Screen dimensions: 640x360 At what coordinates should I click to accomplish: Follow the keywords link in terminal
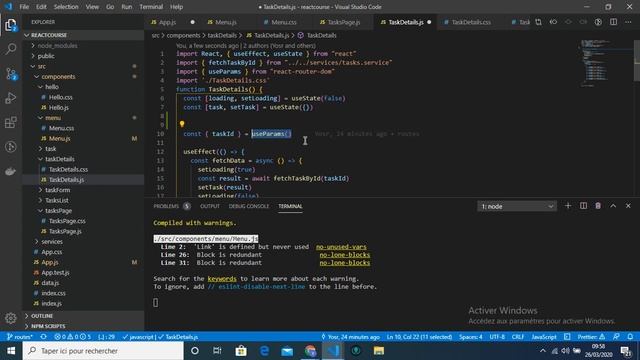222,279
